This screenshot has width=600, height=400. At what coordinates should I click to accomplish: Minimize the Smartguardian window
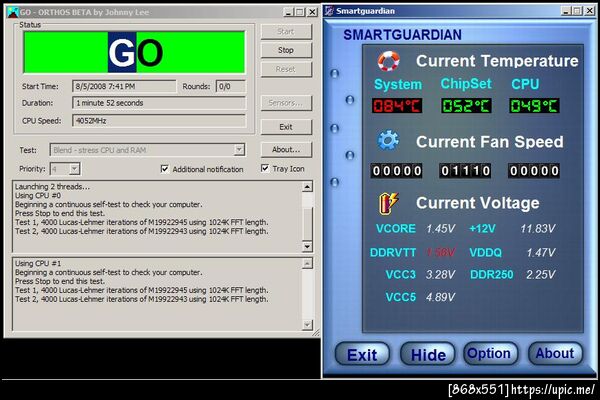(x=566, y=11)
